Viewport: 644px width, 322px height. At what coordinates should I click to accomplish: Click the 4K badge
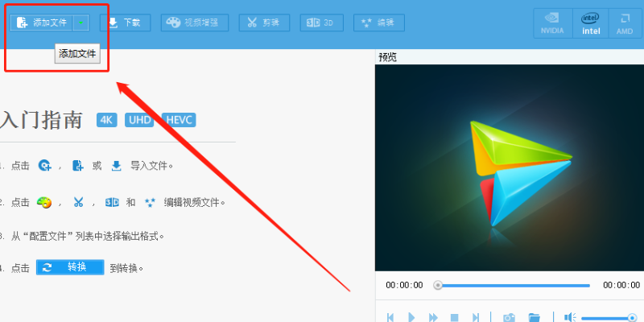click(107, 120)
